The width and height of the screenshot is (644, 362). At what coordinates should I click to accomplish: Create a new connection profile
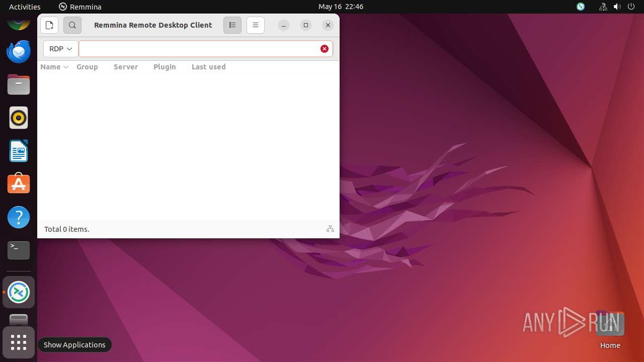[49, 25]
